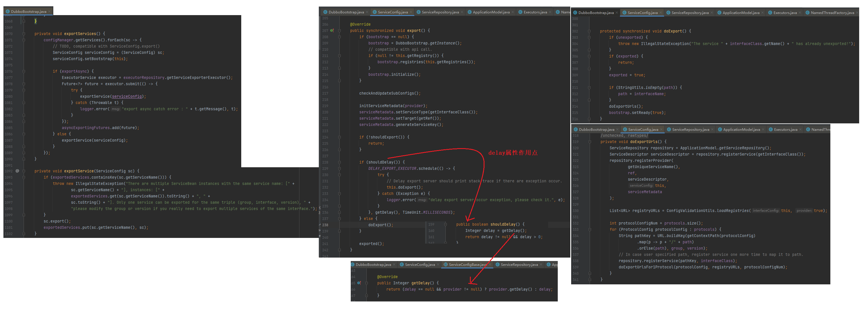868x310 pixels.
Task: Fold the shouldDelay() block at line 228
Action: coord(339,162)
